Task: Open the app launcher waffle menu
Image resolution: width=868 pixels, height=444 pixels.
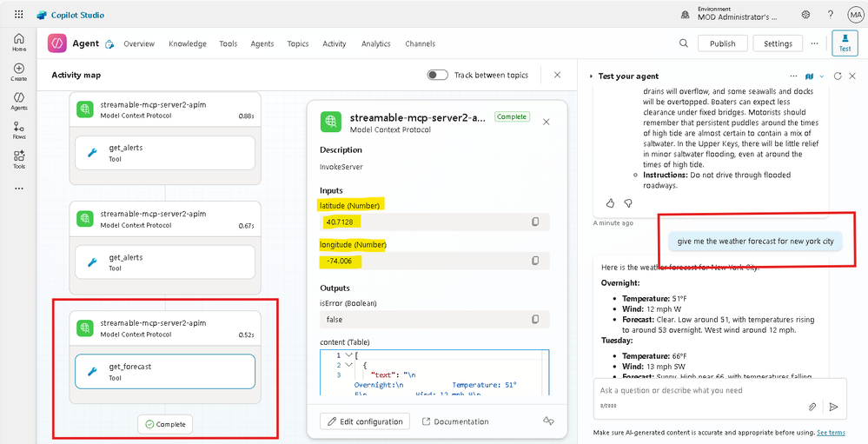Action: coord(19,15)
